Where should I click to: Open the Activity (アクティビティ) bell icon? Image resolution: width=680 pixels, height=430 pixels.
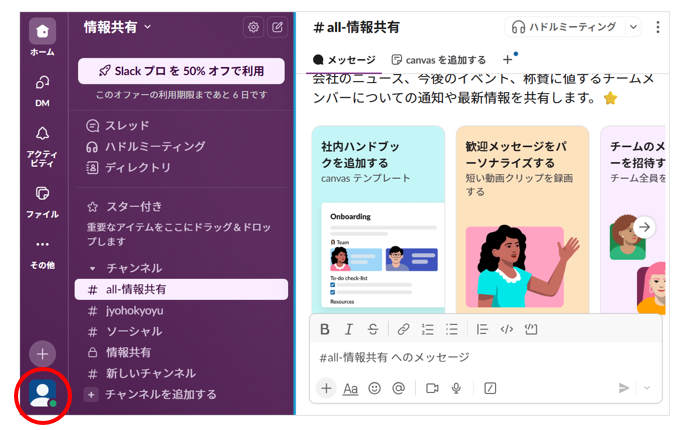42,134
